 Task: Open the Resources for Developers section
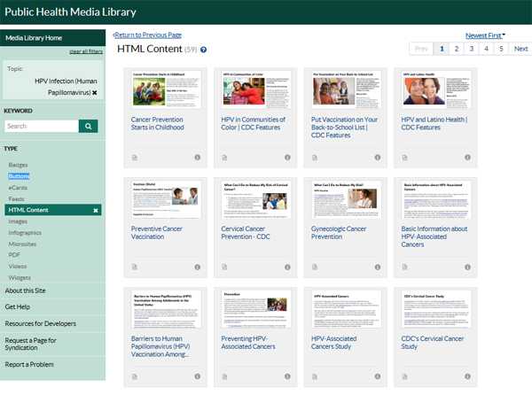(43, 323)
